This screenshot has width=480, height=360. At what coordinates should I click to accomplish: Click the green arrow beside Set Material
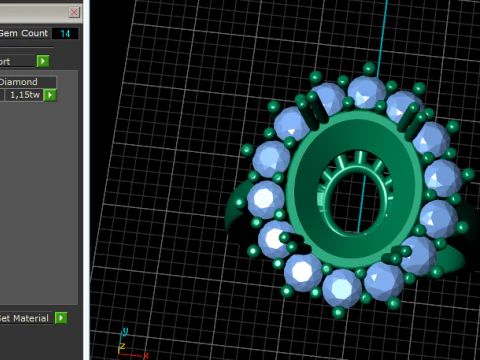click(61, 318)
